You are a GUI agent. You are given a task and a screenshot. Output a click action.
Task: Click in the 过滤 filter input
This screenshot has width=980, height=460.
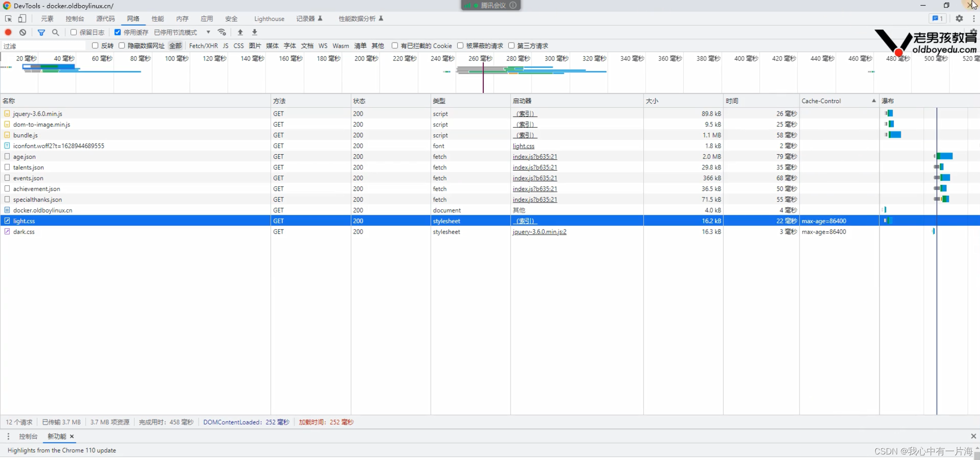[x=43, y=46]
